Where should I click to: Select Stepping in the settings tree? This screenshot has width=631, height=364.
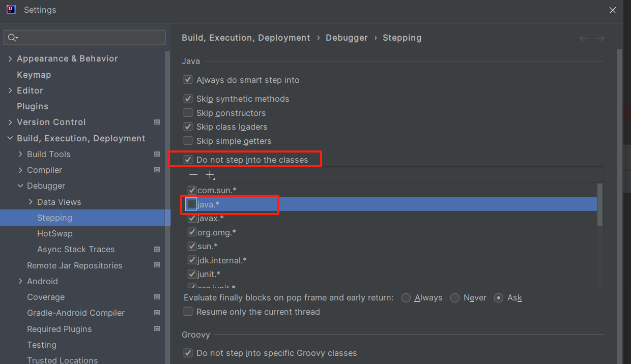click(54, 218)
